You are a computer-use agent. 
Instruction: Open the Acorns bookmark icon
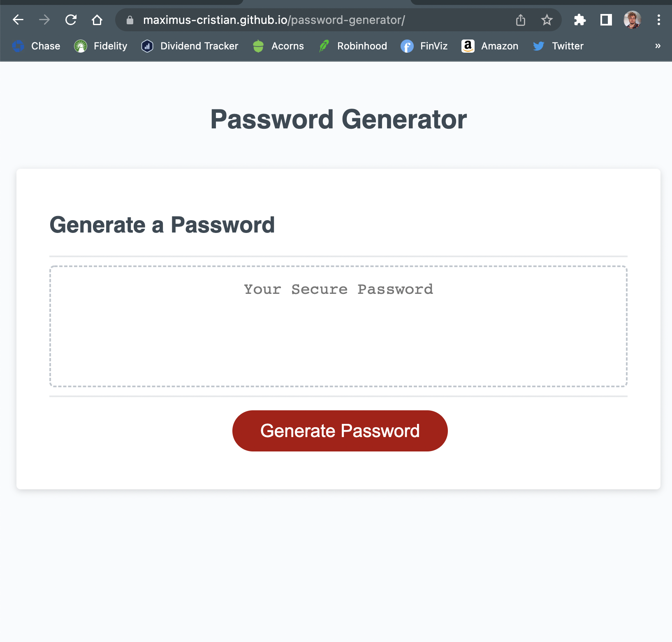tap(258, 46)
